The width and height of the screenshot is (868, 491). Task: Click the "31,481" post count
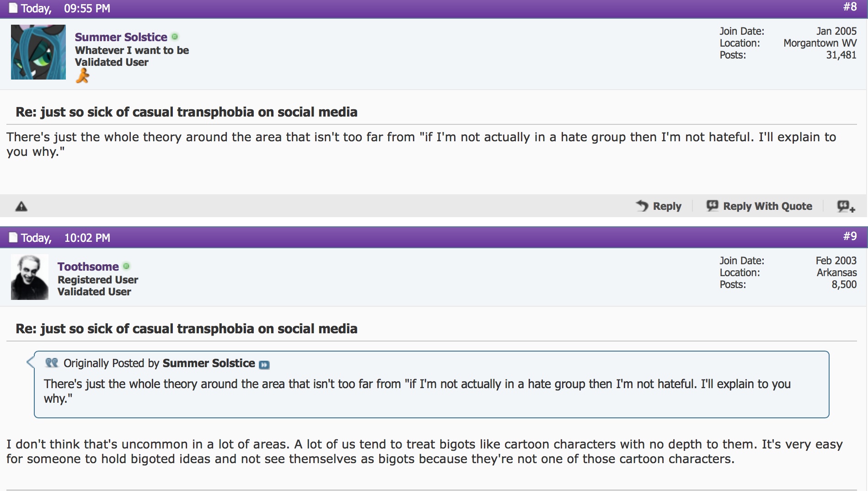(841, 55)
